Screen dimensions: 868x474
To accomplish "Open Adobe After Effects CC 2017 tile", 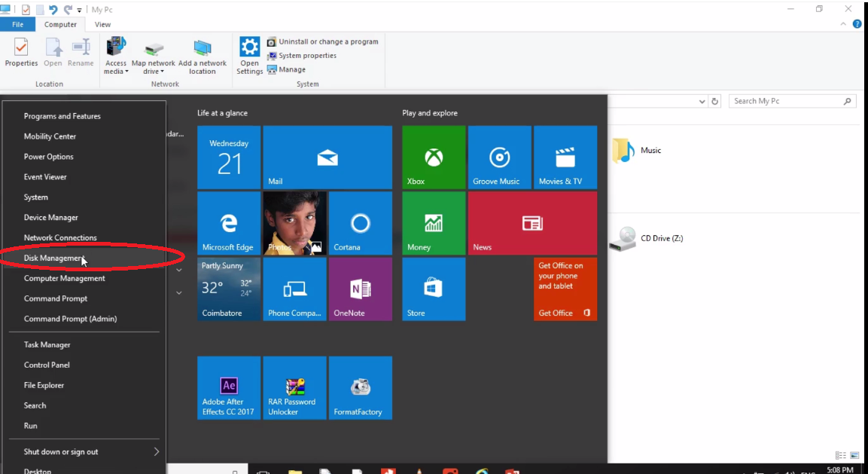I will (x=229, y=387).
